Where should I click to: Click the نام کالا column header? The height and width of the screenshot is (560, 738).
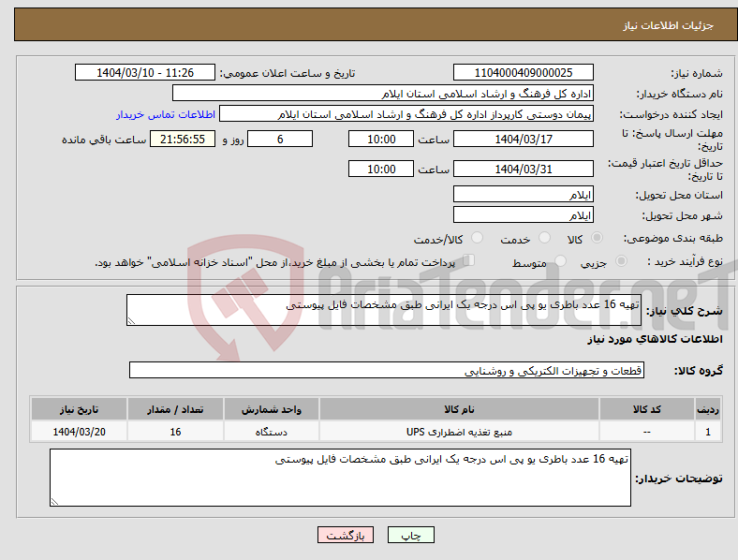pos(459,409)
